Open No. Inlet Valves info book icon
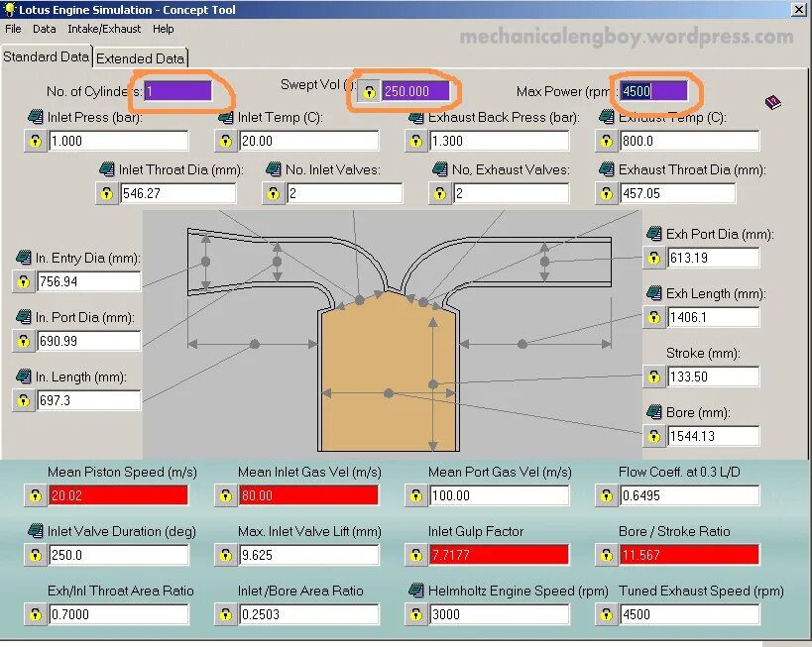Viewport: 812px width, 647px height. (x=274, y=168)
